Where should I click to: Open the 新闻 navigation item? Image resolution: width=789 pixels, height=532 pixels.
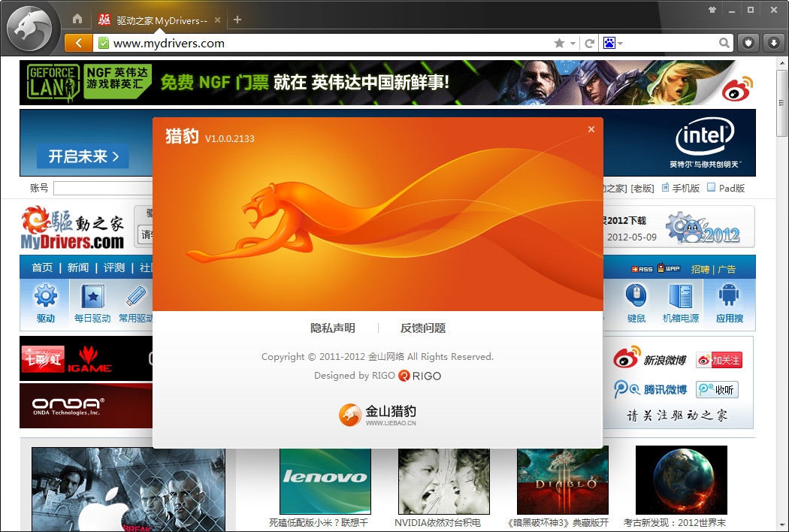tap(78, 268)
